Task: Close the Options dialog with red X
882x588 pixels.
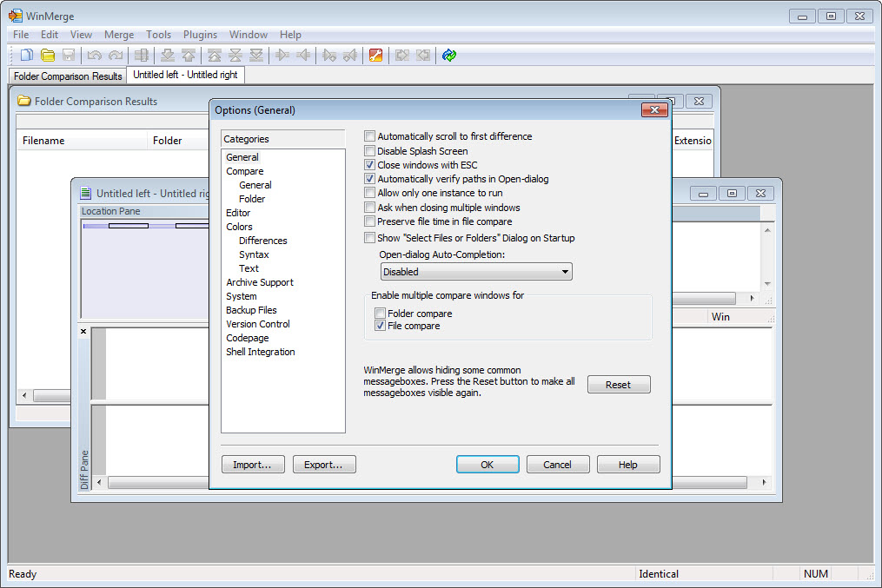Action: [x=654, y=110]
